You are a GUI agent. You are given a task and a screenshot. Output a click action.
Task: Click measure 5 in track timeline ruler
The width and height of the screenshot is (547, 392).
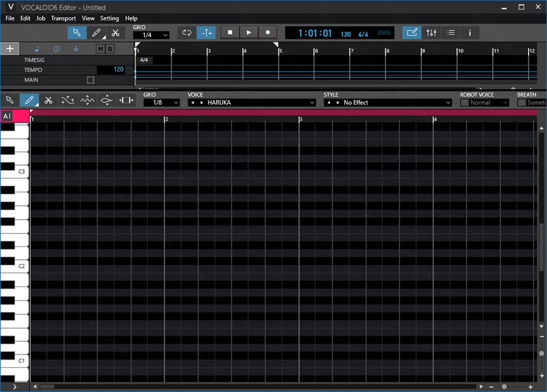[280, 51]
